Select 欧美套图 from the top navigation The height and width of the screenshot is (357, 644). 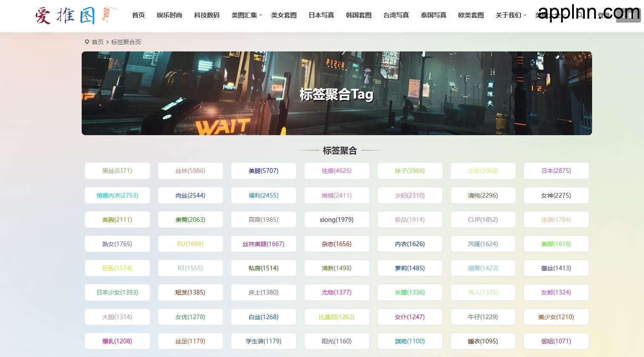coord(471,15)
